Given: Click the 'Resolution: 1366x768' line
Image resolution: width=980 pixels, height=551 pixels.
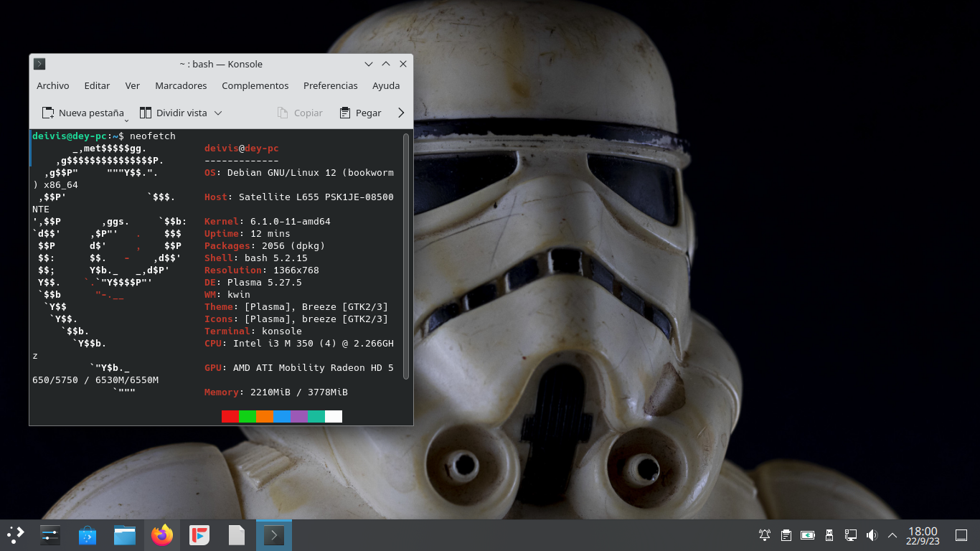Looking at the screenshot, I should (262, 270).
